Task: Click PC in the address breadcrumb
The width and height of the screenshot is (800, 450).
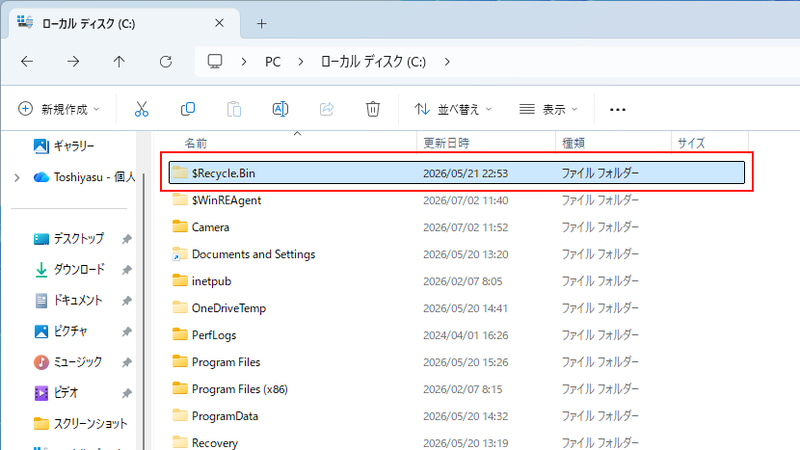Action: 272,62
